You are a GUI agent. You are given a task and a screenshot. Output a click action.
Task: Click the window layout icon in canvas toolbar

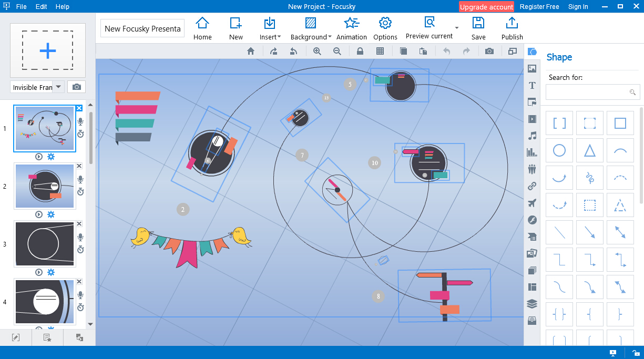(513, 51)
